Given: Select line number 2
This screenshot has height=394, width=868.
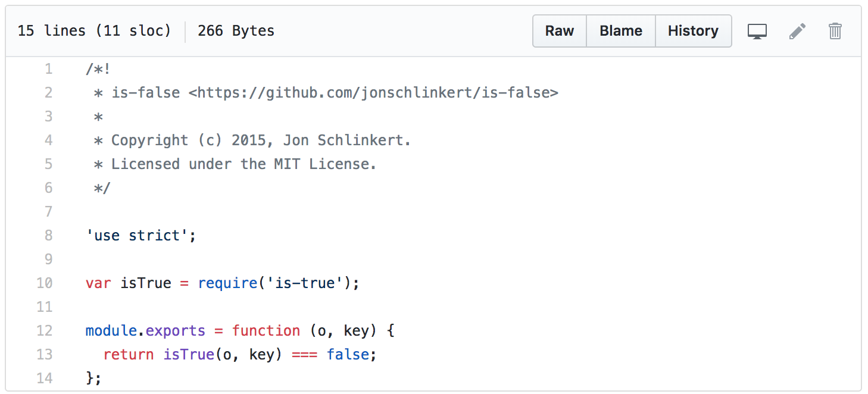Looking at the screenshot, I should (x=48, y=93).
